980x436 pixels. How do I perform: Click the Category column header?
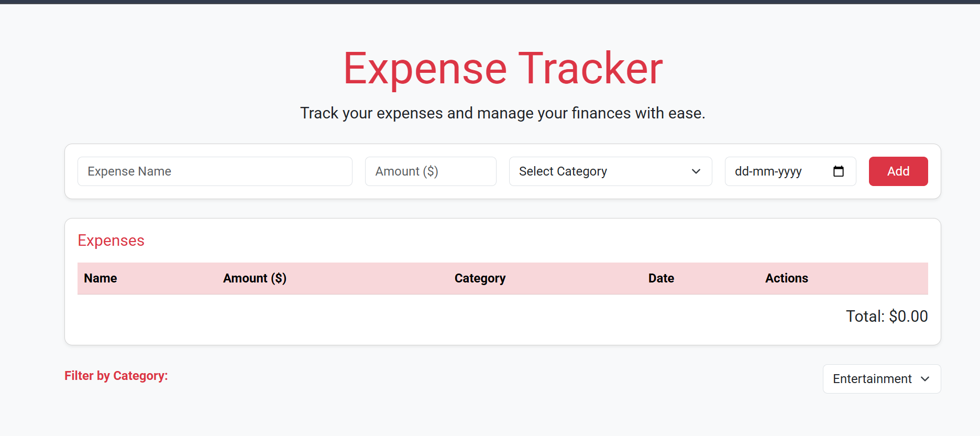coord(479,278)
